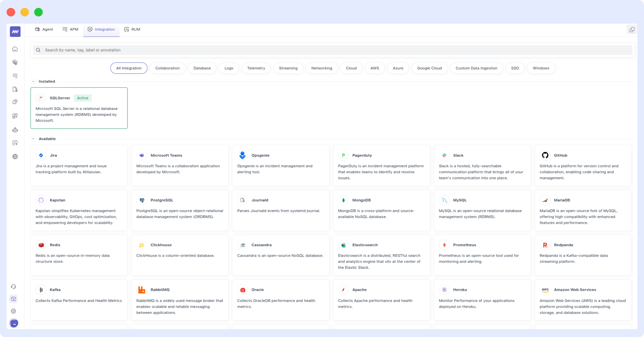Click the integration search input field
644x337 pixels.
click(332, 50)
